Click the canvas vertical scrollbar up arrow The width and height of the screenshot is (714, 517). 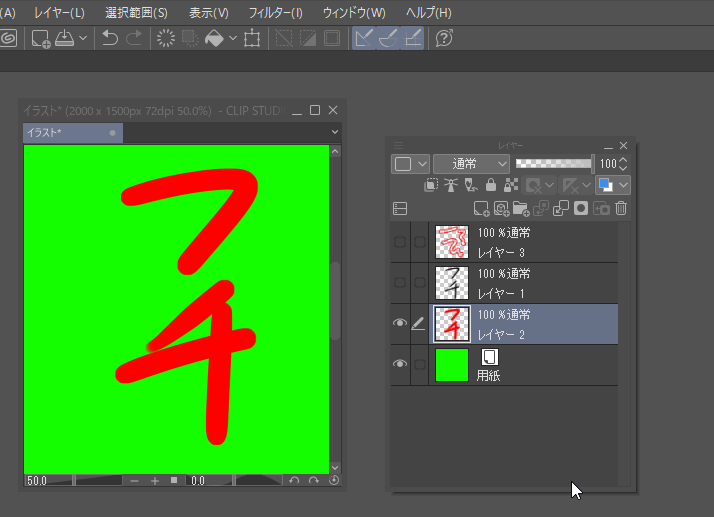coord(335,151)
